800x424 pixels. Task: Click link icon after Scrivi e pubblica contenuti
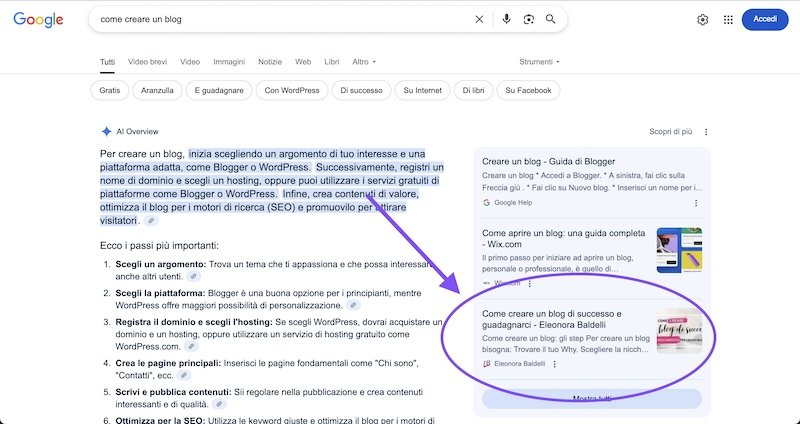(x=219, y=405)
